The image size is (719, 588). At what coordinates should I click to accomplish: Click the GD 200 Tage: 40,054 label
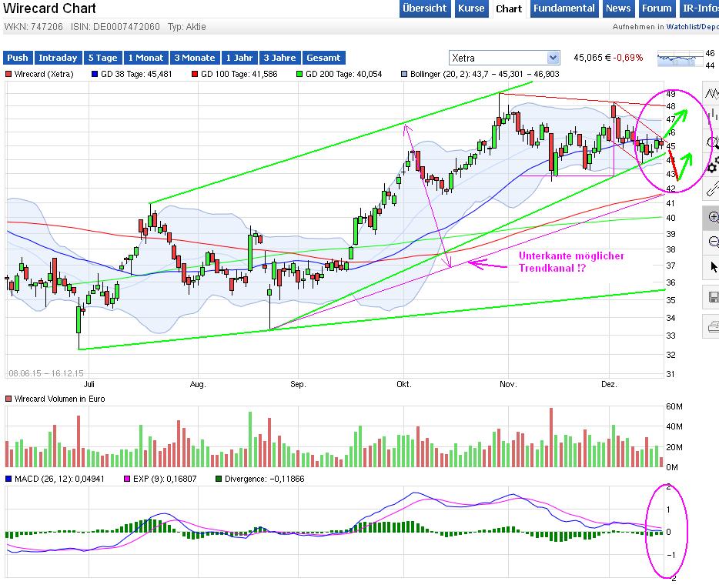(x=343, y=74)
